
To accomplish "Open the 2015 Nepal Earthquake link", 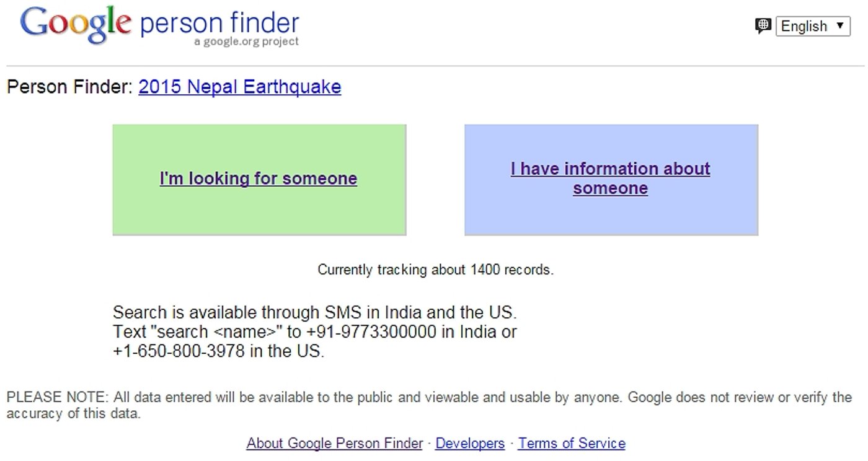I will pyautogui.click(x=239, y=87).
